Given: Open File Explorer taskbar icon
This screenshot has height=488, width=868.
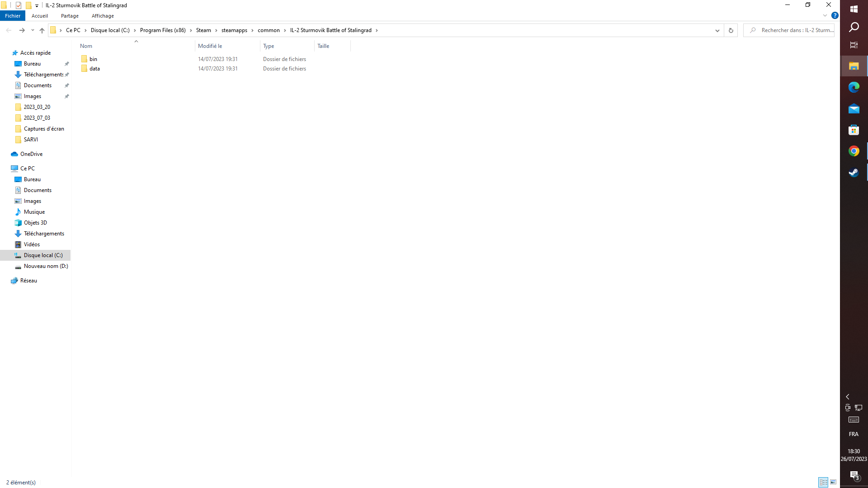Looking at the screenshot, I should [x=854, y=66].
